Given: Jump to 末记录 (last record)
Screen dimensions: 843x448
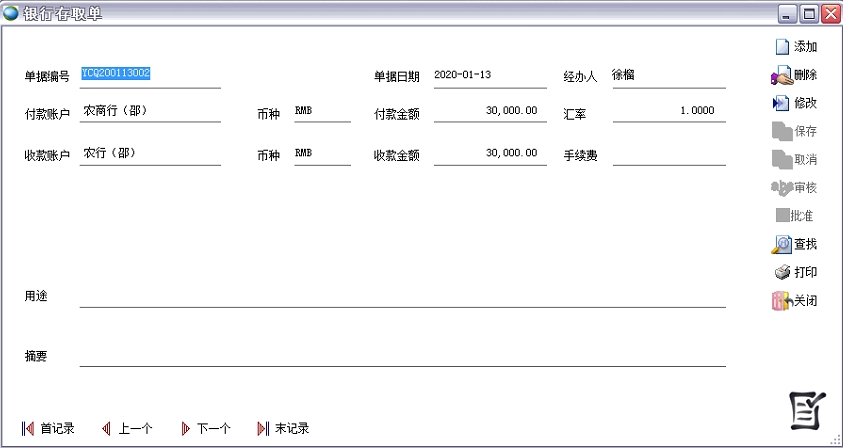Looking at the screenshot, I should [262, 428].
